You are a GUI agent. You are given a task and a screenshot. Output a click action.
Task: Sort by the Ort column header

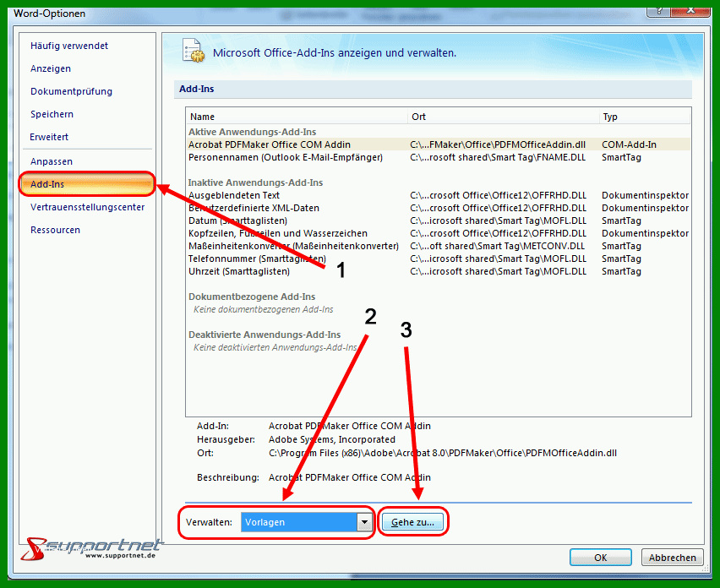point(504,117)
